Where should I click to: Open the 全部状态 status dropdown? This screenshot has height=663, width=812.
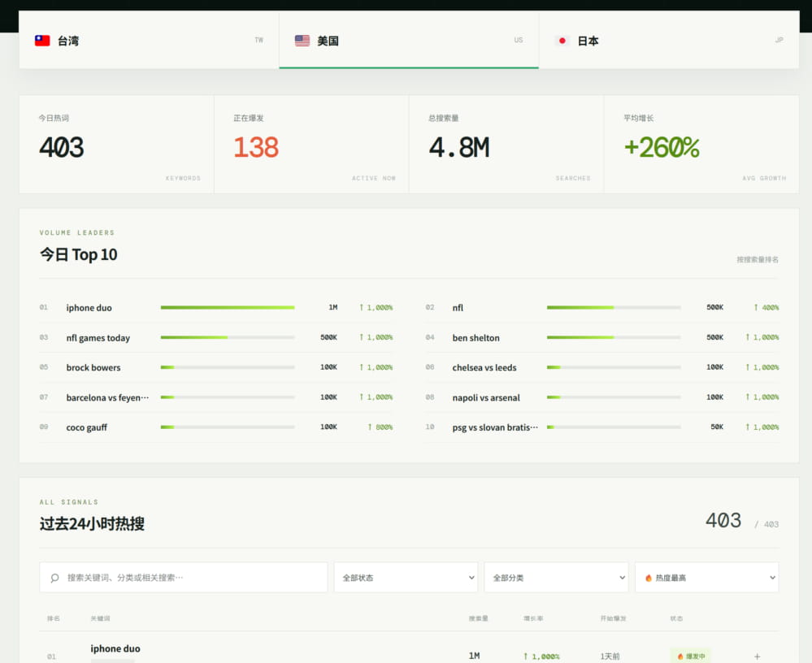pos(406,578)
